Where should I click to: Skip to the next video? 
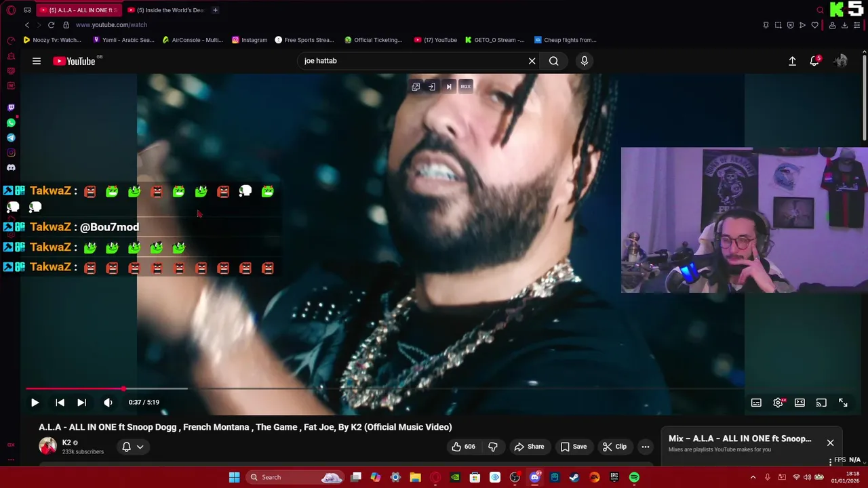[x=81, y=403]
